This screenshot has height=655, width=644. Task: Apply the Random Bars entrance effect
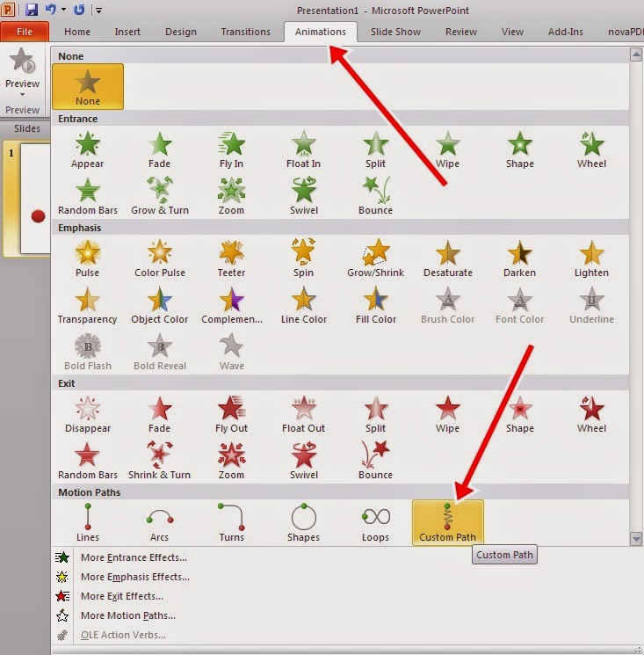point(87,196)
